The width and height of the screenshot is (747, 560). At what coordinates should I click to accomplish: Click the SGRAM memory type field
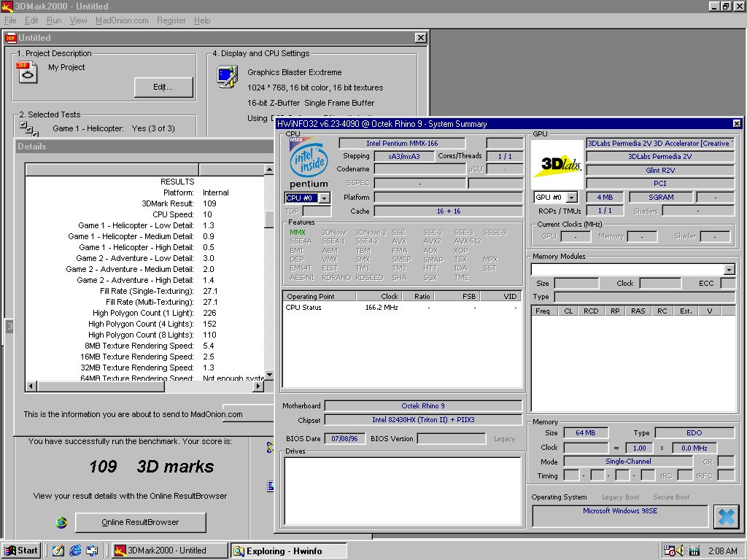[661, 197]
